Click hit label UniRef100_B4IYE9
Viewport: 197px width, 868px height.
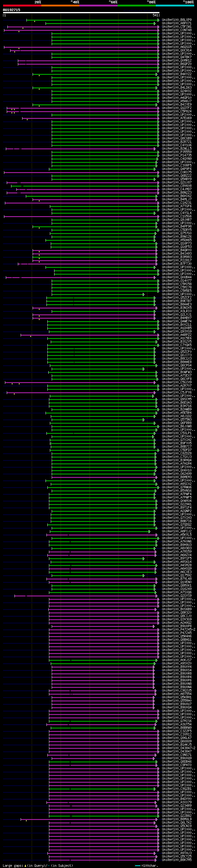click(177, 104)
